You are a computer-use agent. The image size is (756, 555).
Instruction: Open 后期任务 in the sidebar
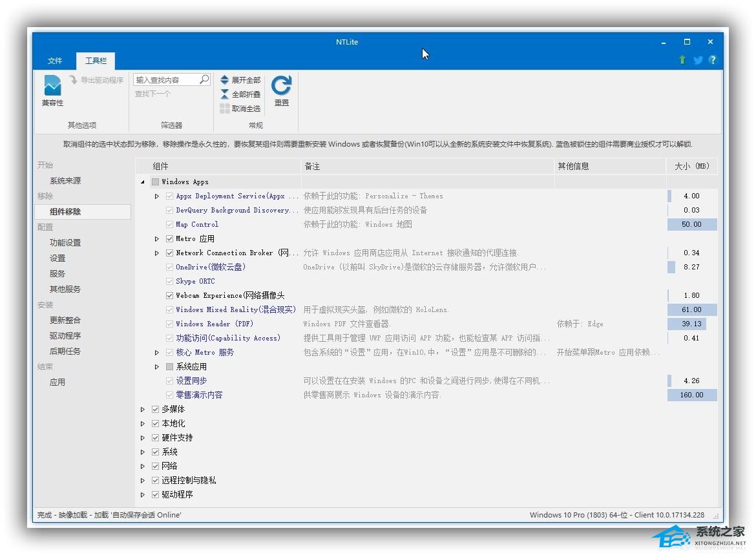[x=65, y=351]
